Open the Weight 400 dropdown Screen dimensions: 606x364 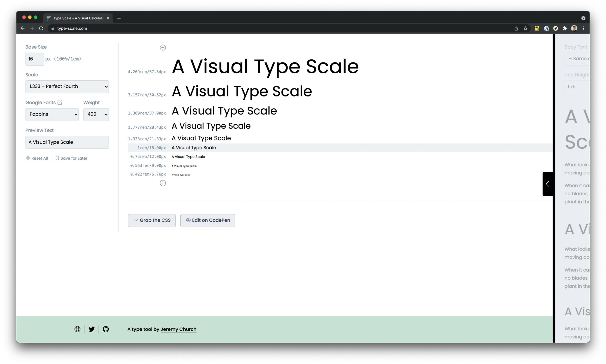coord(96,114)
